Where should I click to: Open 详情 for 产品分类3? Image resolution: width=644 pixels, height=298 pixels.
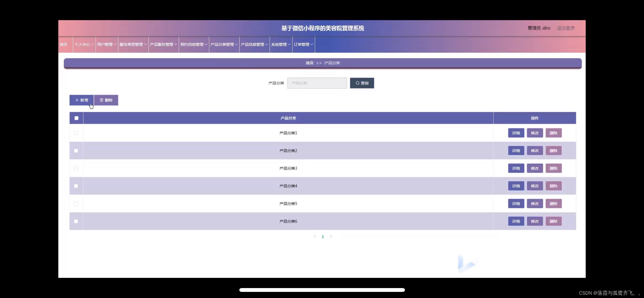[516, 168]
